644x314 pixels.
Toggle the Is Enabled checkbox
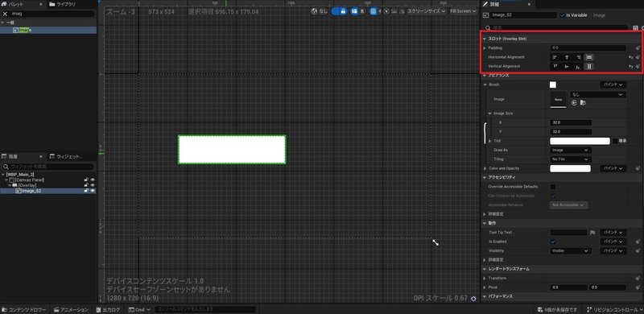tap(553, 242)
